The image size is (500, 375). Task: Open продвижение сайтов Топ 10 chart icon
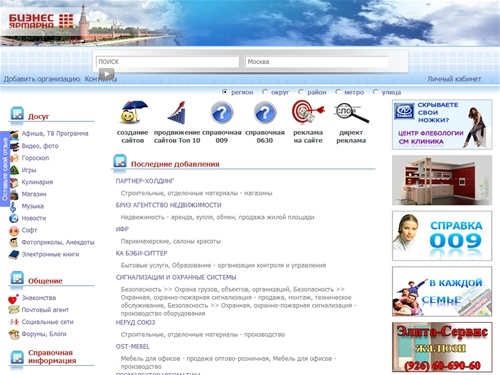click(177, 112)
